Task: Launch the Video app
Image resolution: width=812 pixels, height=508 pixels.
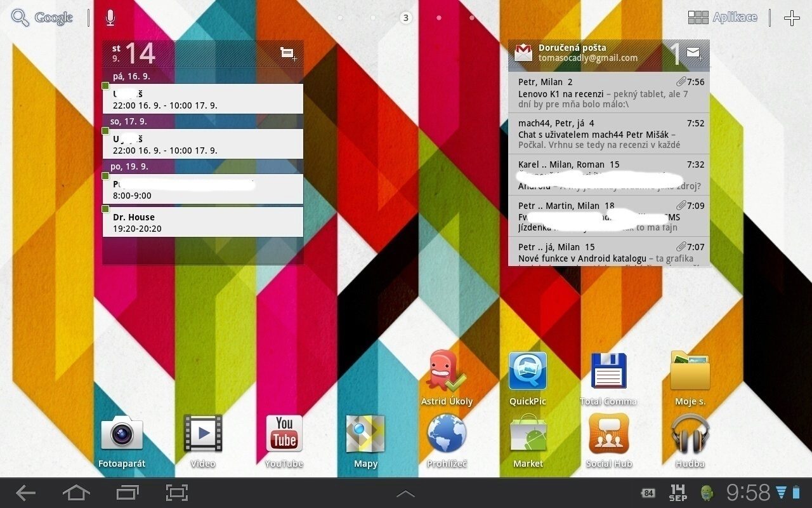Action: click(x=203, y=442)
